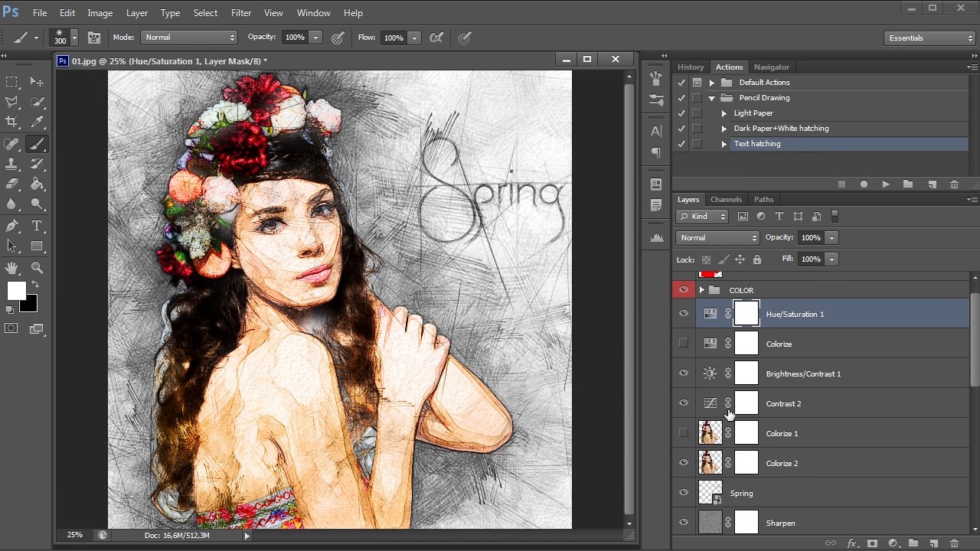980x551 pixels.
Task: Select the Hand tool
Action: point(12,268)
